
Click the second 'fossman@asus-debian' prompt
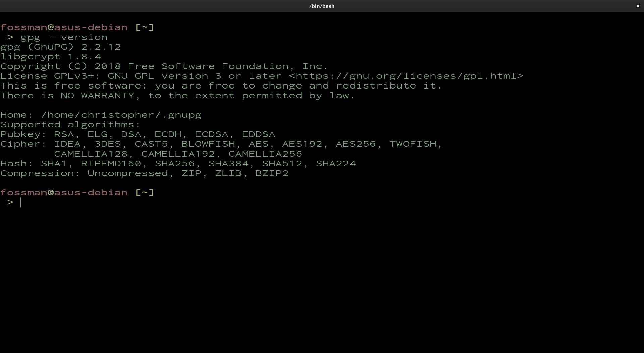click(64, 193)
